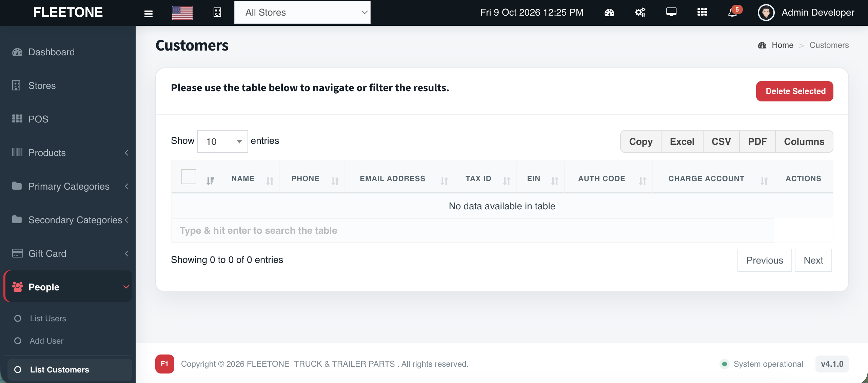Expand the Gift Card sidebar menu
Viewport: 868px width, 383px height.
68,253
